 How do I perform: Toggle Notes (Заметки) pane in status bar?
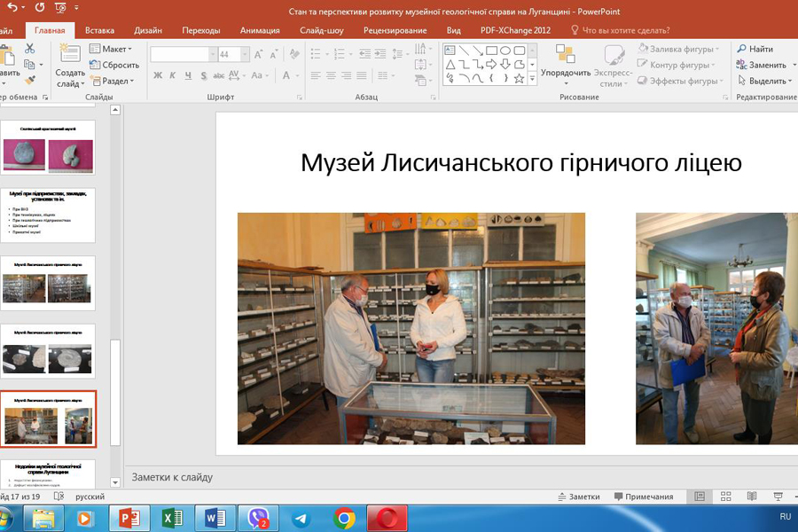(578, 497)
